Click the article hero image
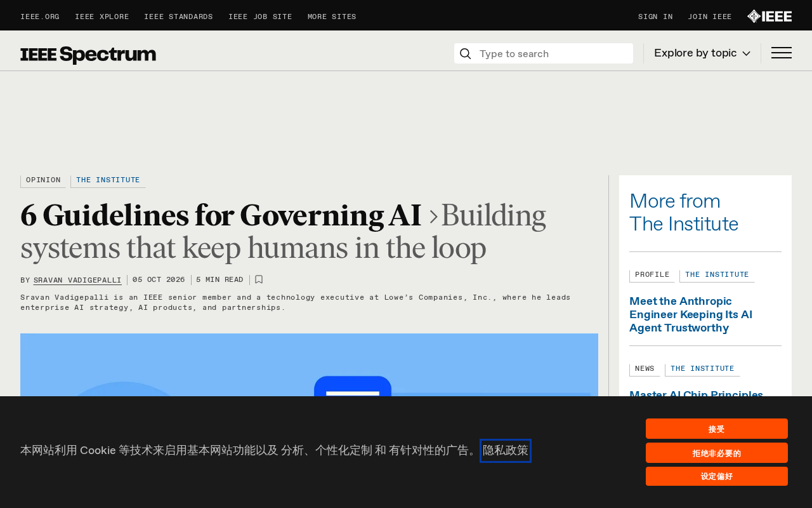The height and width of the screenshot is (508, 812). tap(309, 364)
